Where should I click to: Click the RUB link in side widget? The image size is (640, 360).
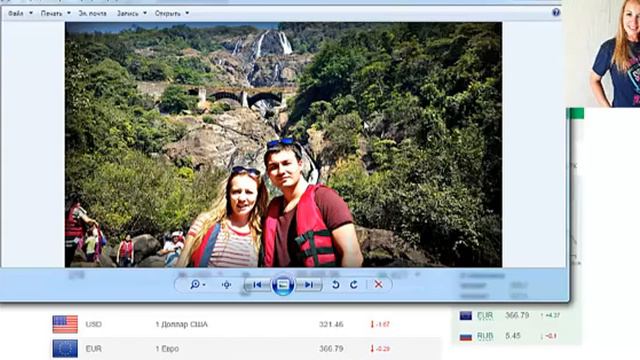[485, 336]
